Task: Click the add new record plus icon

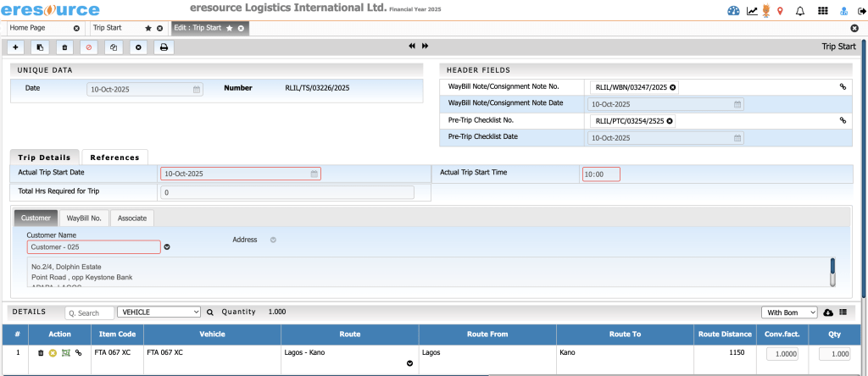Action: (x=16, y=47)
